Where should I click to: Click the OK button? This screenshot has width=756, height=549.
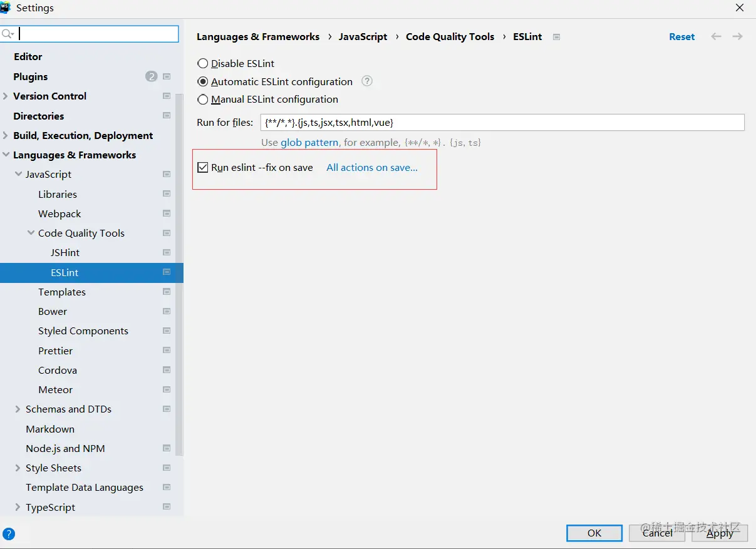[x=594, y=533]
